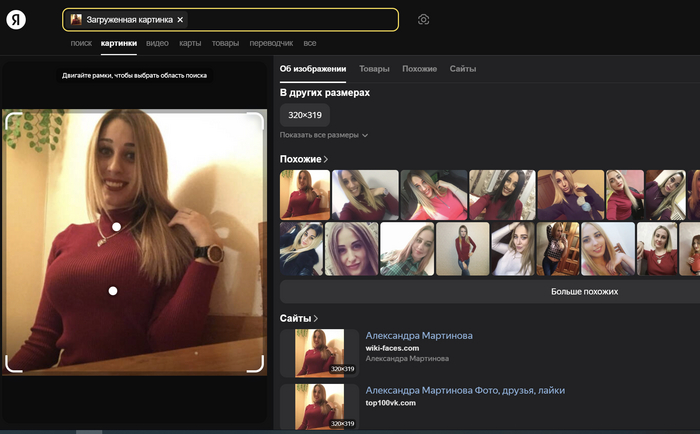Click the top100vk.com domain text
Image resolution: width=700 pixels, height=434 pixels.
tap(390, 403)
